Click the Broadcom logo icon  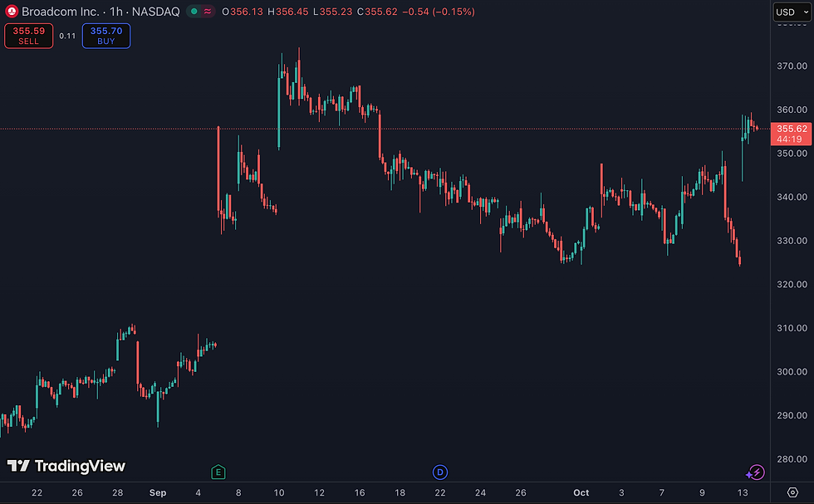tap(12, 12)
